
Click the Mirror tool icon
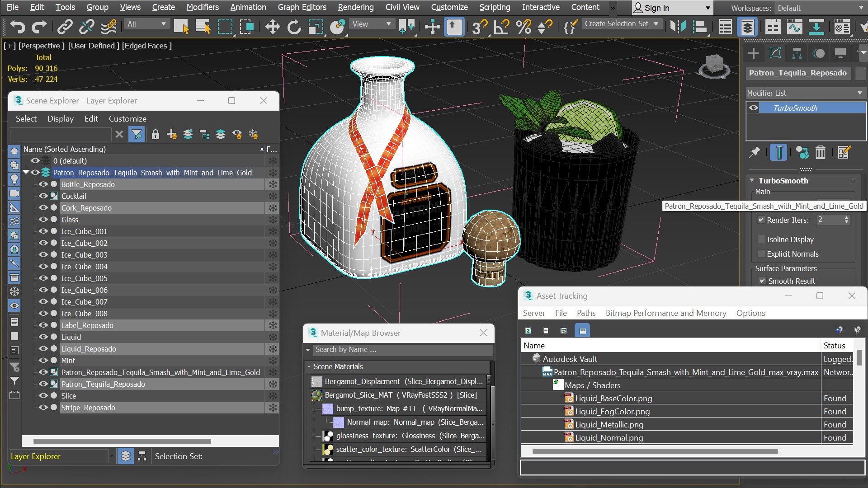pyautogui.click(x=678, y=27)
